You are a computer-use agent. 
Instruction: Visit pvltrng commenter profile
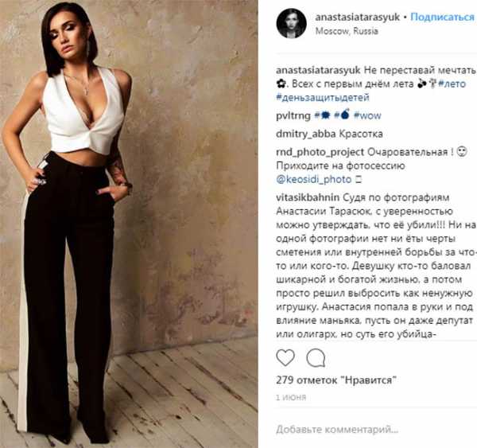coord(293,115)
